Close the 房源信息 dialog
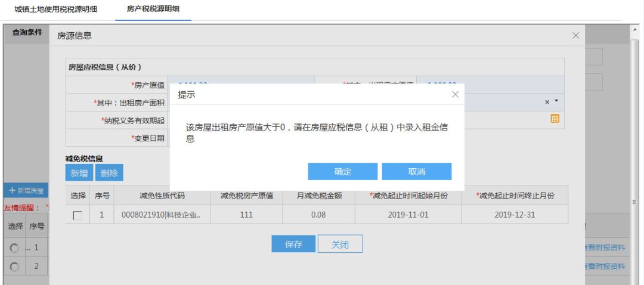 click(576, 36)
